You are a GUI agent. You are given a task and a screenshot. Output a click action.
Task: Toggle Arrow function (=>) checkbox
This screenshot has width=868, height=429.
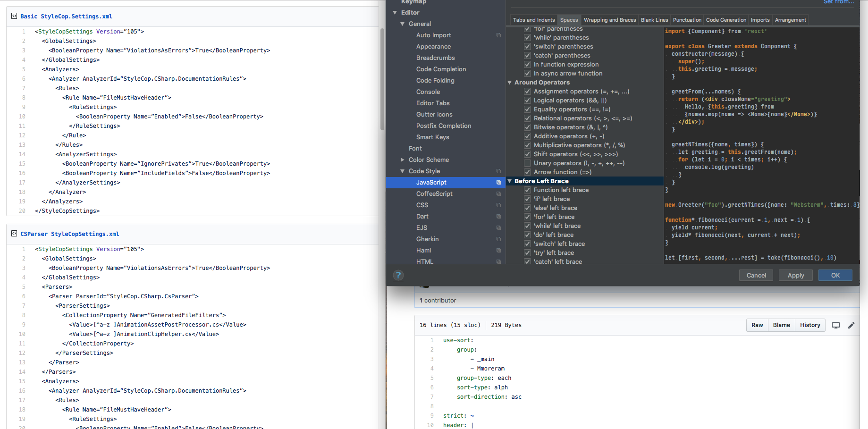[528, 172]
